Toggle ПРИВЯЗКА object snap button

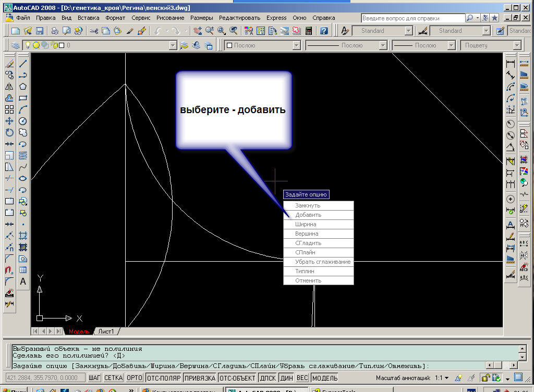[199, 378]
